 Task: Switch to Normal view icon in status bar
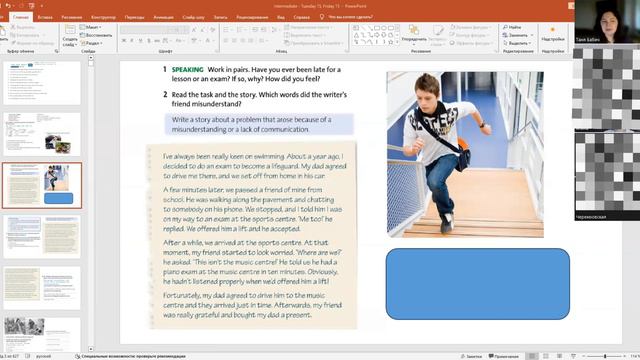point(532,356)
